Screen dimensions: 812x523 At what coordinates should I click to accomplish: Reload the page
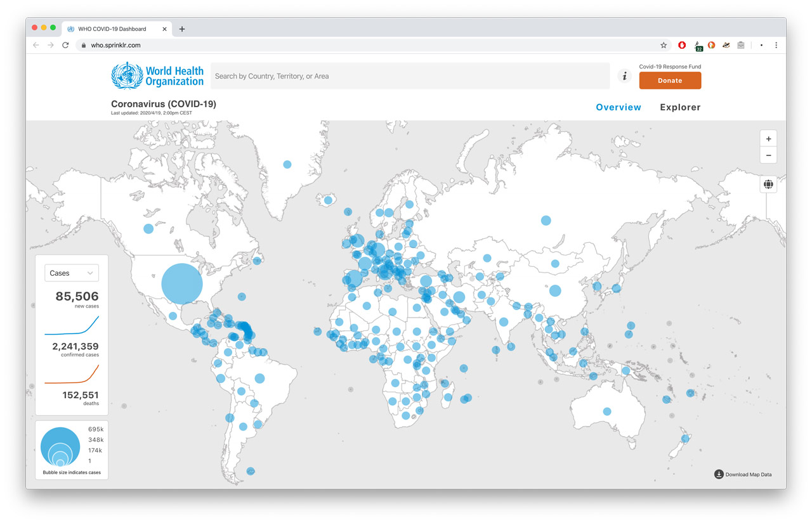coord(65,45)
